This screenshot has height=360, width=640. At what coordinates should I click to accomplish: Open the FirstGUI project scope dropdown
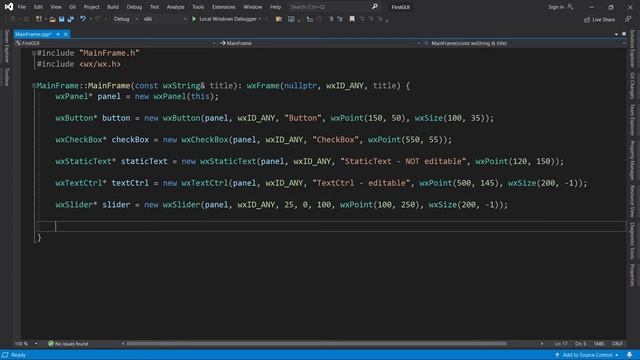116,43
